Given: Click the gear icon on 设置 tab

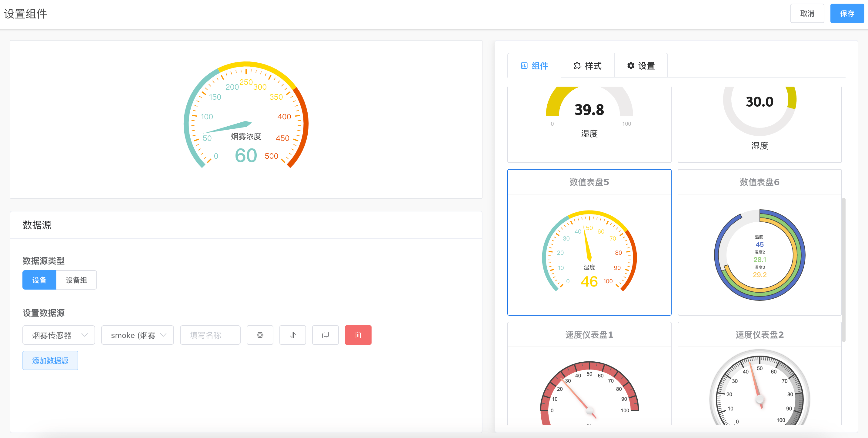Looking at the screenshot, I should tap(630, 66).
